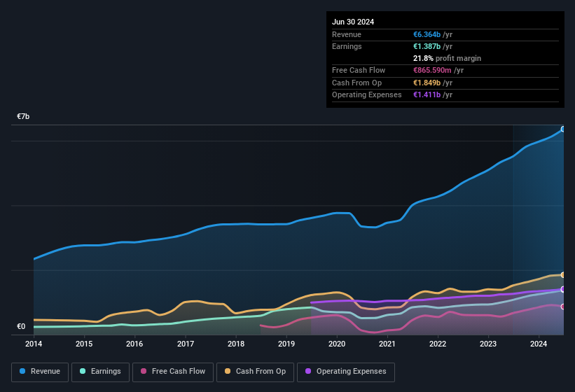Toggle the Cash From Op legend button
The height and width of the screenshot is (392, 575).
(x=255, y=372)
